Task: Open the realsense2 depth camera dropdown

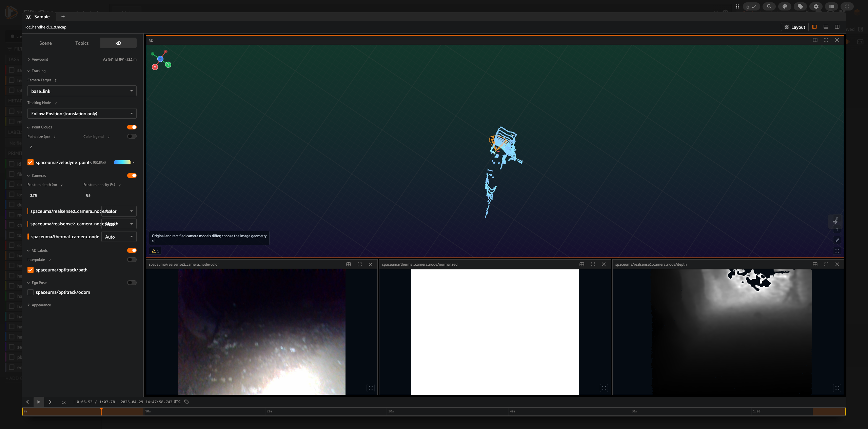Action: [x=119, y=224]
